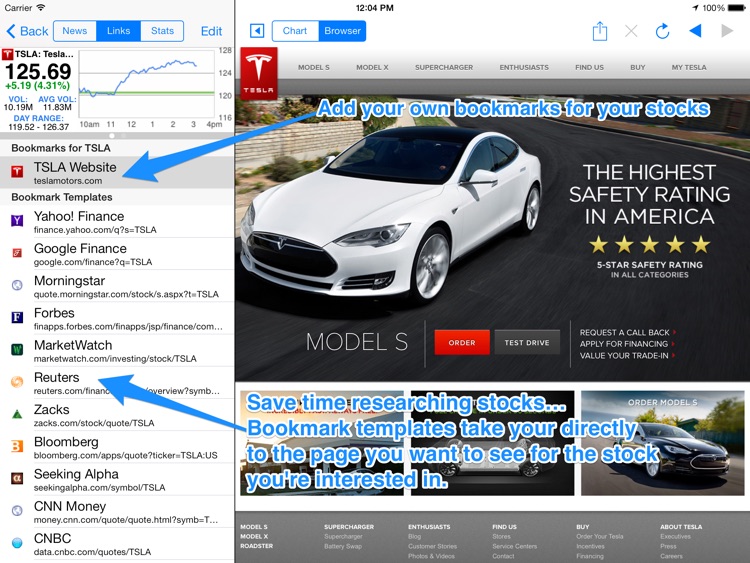
Task: Click the Request a Call Back link
Action: pos(626,332)
